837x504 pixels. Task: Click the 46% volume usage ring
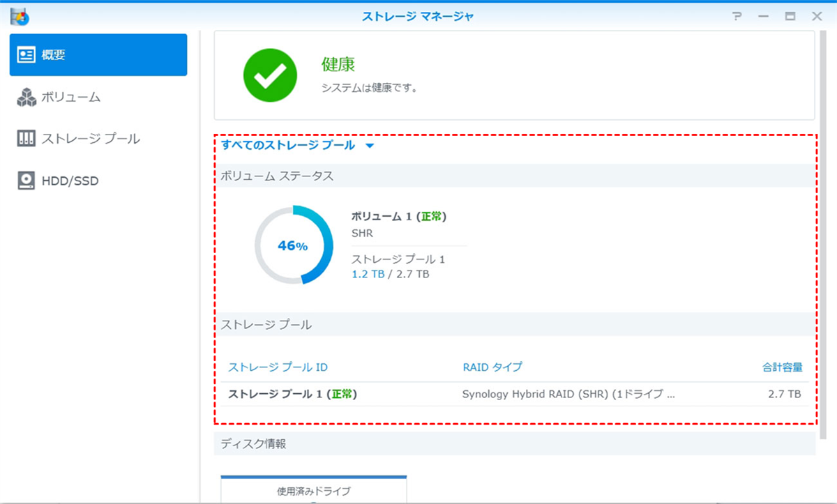(x=292, y=245)
